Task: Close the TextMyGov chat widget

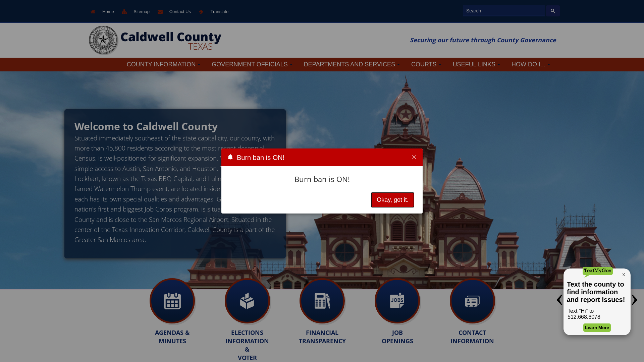Action: tap(624, 275)
